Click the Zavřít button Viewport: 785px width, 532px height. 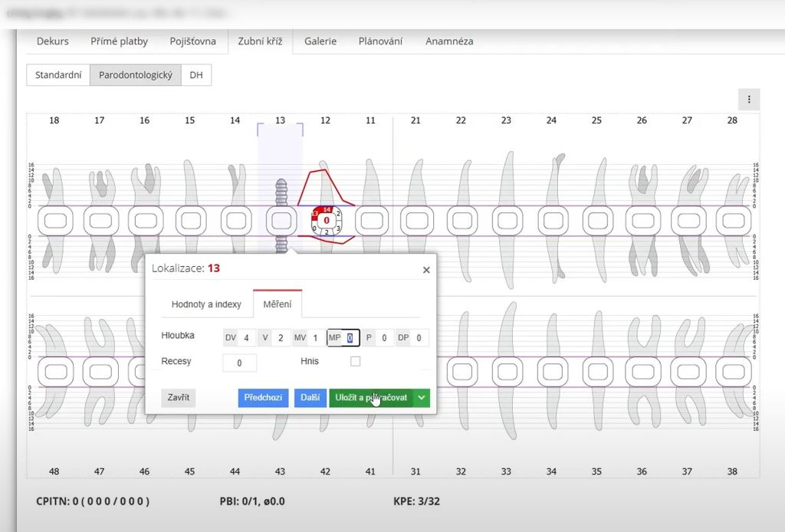click(178, 398)
